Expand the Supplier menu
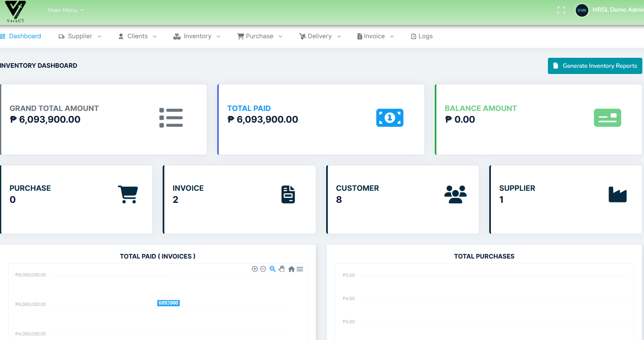The image size is (644, 340). click(x=79, y=36)
